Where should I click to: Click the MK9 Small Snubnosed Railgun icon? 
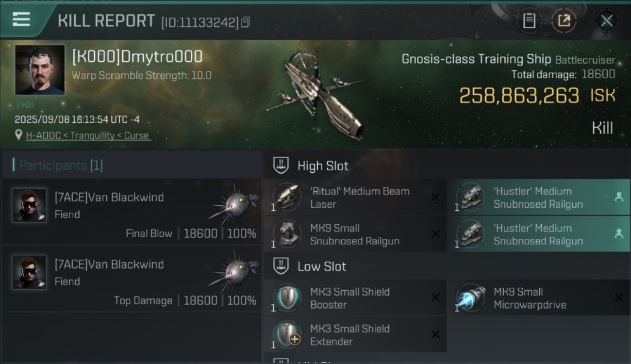tap(287, 234)
